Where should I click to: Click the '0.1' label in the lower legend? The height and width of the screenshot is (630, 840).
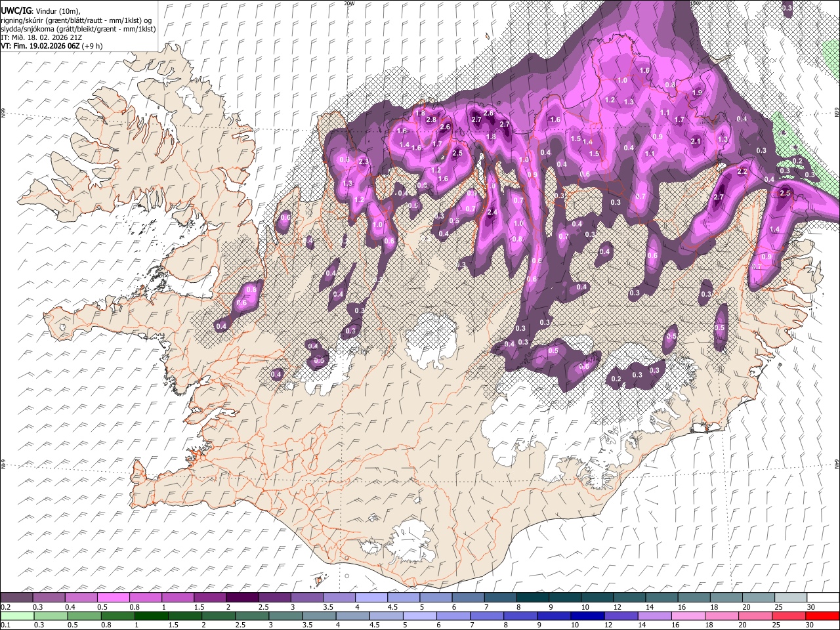click(6, 625)
